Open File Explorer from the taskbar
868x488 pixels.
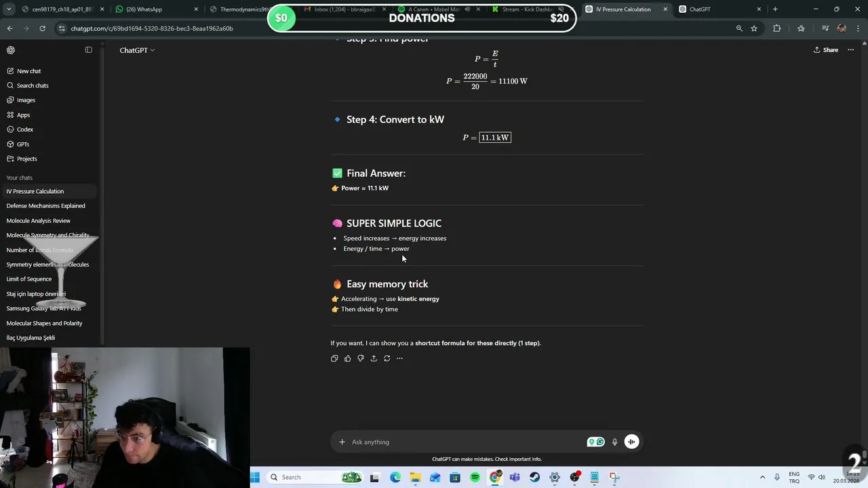pyautogui.click(x=415, y=477)
